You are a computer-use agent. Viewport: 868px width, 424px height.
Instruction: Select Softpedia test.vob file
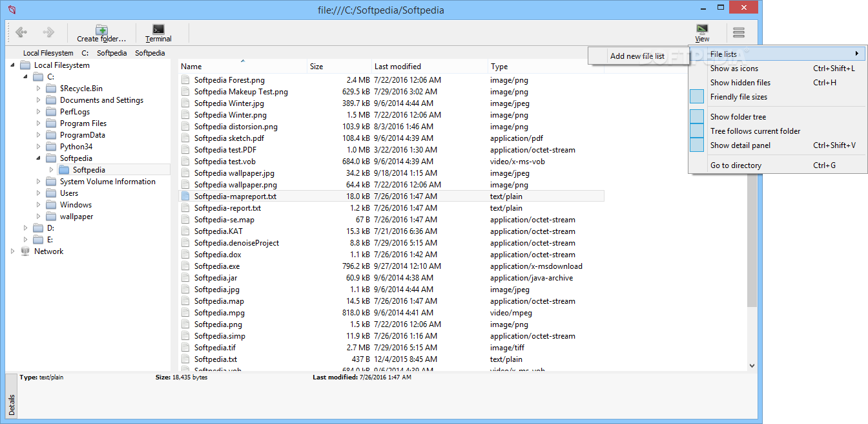tap(391, 162)
